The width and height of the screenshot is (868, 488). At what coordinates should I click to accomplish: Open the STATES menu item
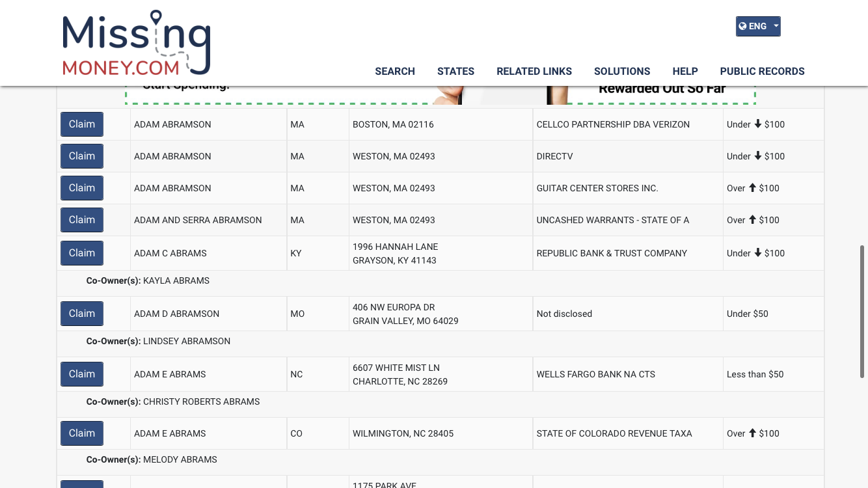tap(455, 72)
